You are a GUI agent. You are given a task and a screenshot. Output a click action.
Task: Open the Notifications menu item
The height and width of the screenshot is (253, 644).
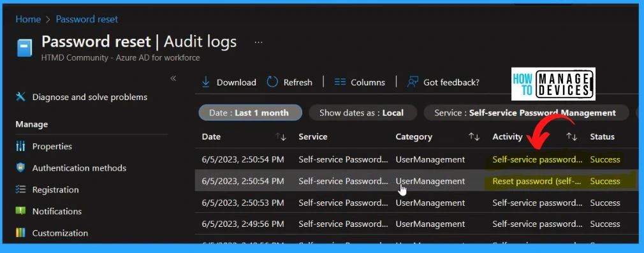[57, 211]
